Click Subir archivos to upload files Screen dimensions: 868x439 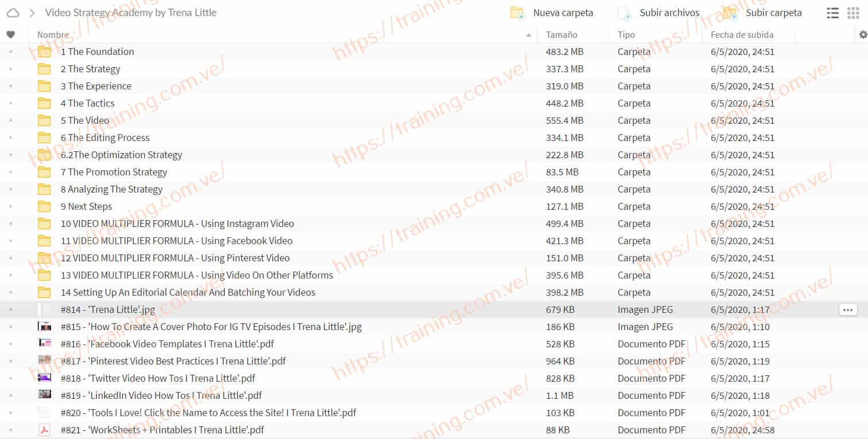658,13
